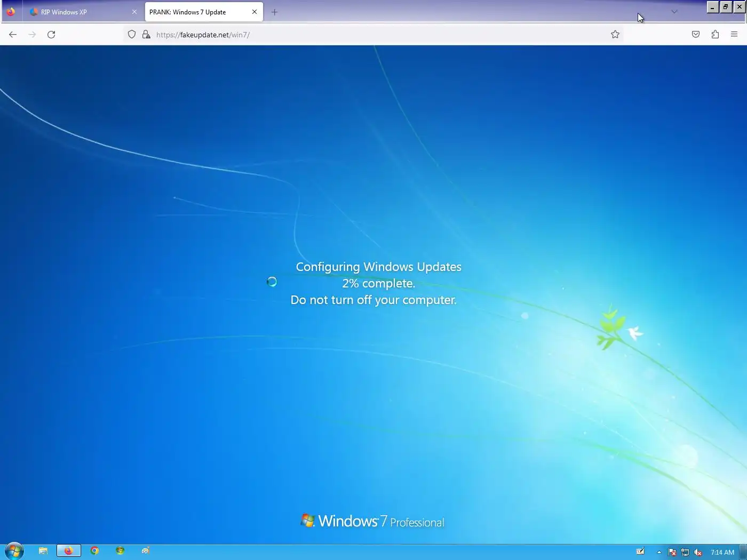747x560 pixels.
Task: Open the Extensions puzzle icon
Action: pos(715,35)
